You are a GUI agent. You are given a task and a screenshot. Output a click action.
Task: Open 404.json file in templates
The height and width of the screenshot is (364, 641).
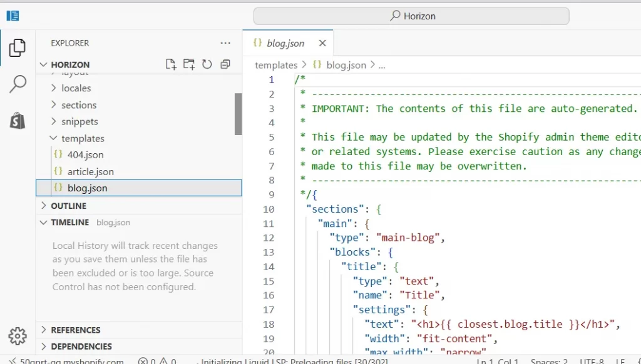tap(85, 154)
